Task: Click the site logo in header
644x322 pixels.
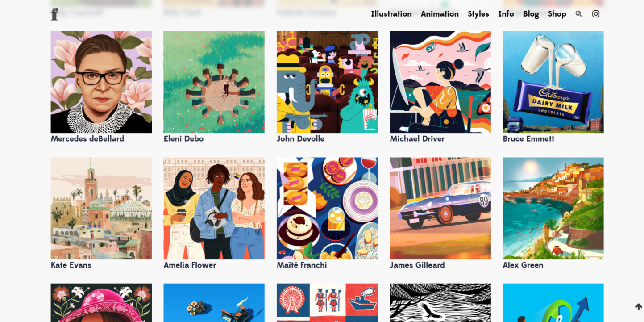Action: coord(54,14)
